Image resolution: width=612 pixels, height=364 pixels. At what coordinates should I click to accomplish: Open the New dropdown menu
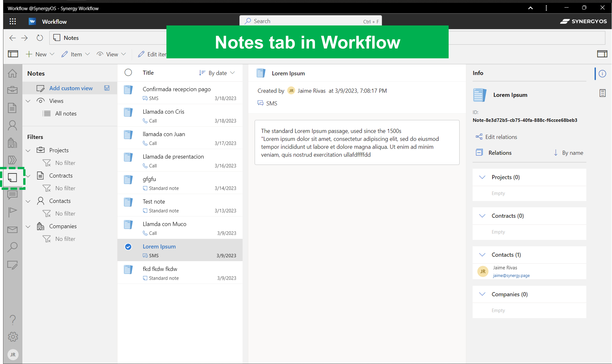coord(40,54)
